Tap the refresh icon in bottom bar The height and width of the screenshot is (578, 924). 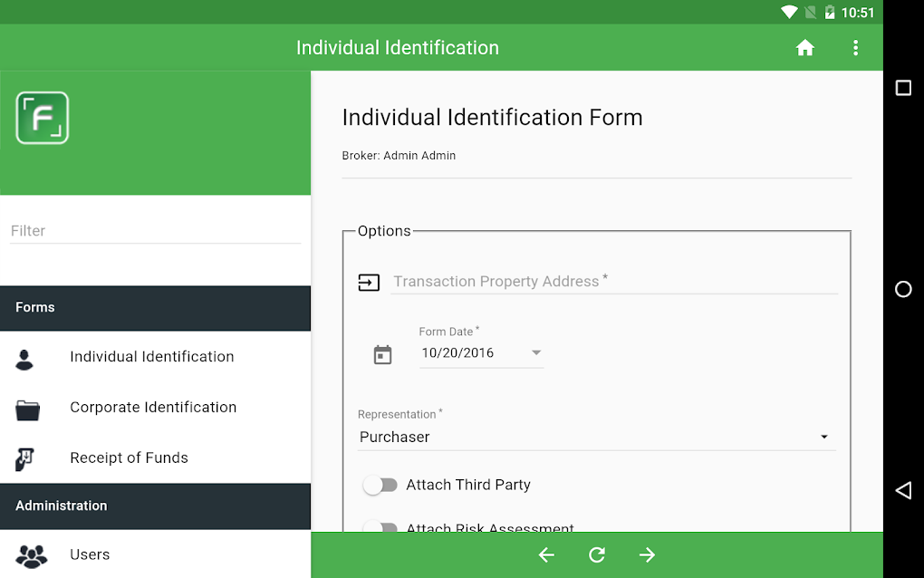point(596,555)
